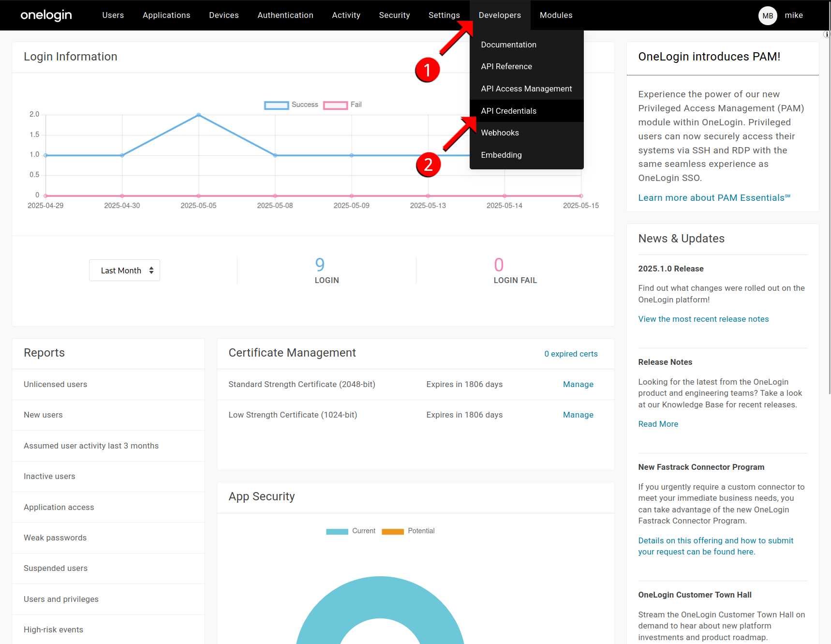Open Documentation from the Developers menu

(508, 45)
